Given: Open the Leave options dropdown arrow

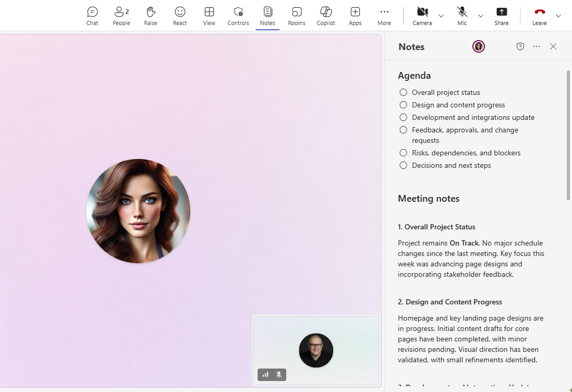Looking at the screenshot, I should [558, 16].
